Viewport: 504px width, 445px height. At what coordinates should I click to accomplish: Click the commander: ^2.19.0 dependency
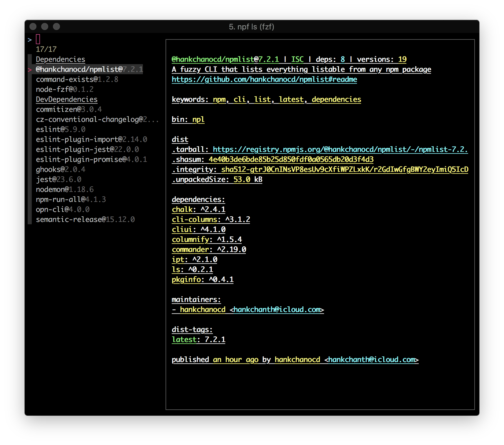click(x=209, y=250)
